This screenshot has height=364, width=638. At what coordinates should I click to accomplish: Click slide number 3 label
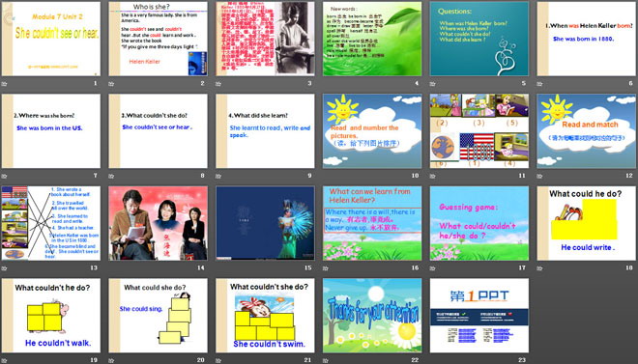click(x=309, y=83)
